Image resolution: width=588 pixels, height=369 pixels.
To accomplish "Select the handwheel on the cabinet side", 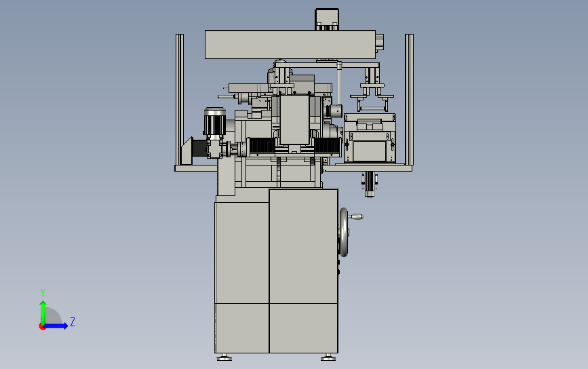I will pos(344,233).
